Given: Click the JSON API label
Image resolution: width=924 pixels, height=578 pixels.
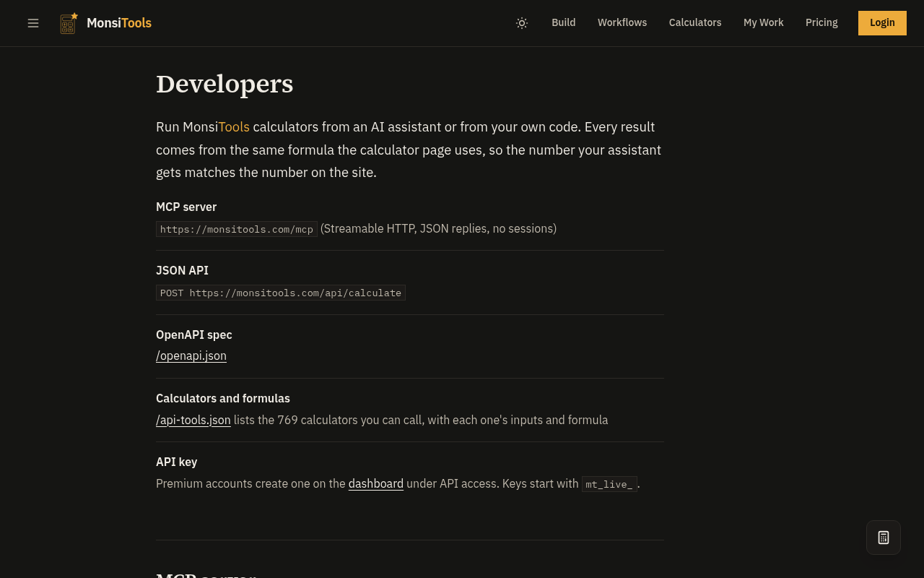Looking at the screenshot, I should tap(182, 270).
